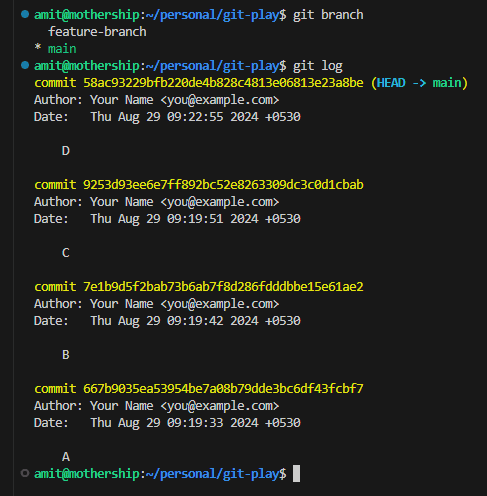
Task: Click the commit message 'A'
Action: point(66,457)
